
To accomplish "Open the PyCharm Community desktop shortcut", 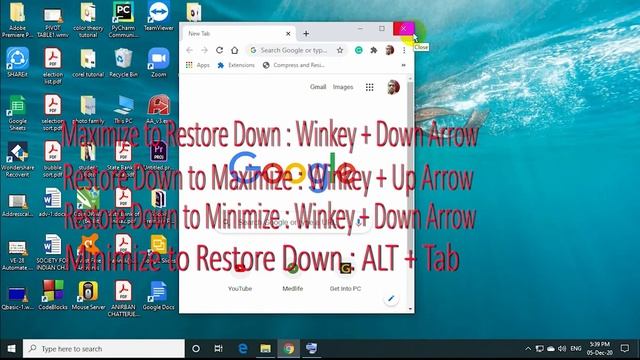I will click(123, 20).
